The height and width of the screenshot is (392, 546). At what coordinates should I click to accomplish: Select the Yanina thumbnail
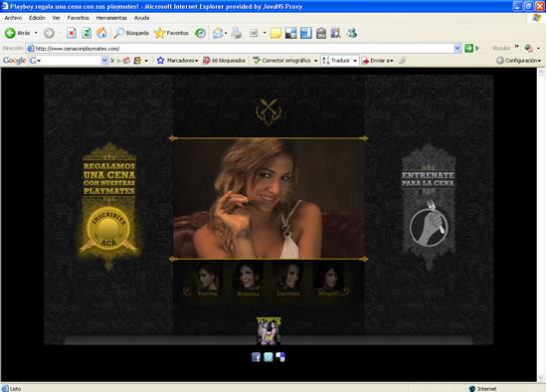coord(207,279)
